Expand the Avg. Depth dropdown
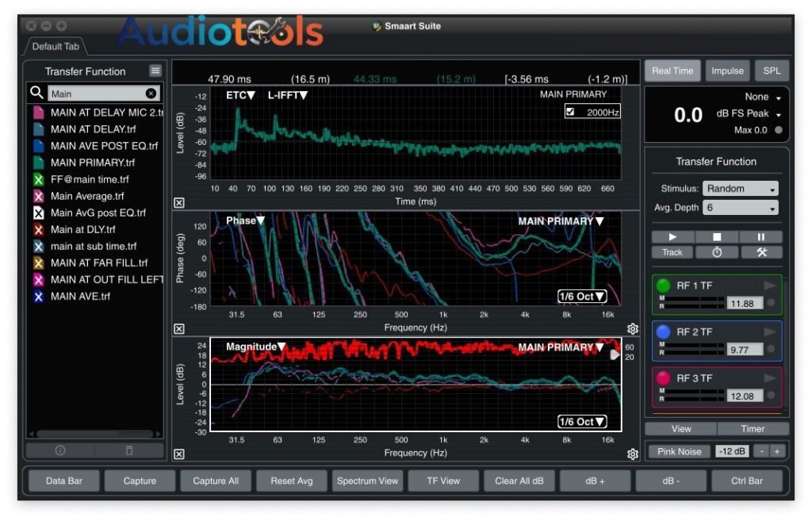 click(740, 206)
